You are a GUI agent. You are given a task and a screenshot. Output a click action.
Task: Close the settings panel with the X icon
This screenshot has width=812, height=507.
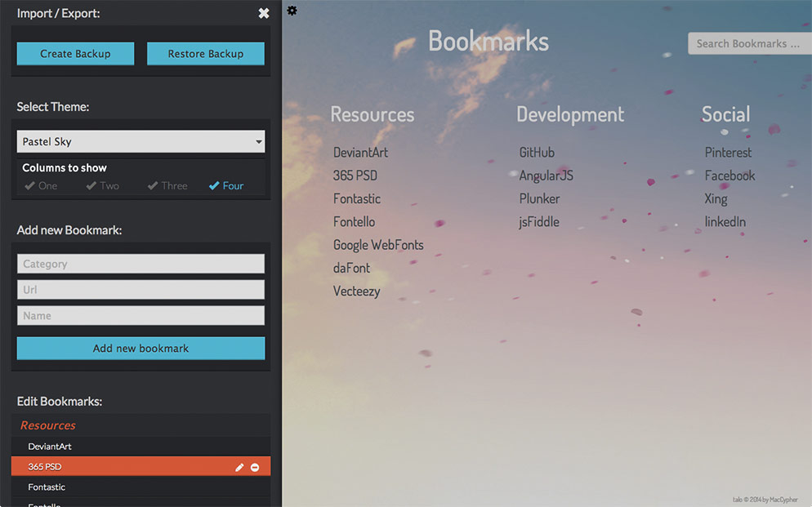point(264,13)
